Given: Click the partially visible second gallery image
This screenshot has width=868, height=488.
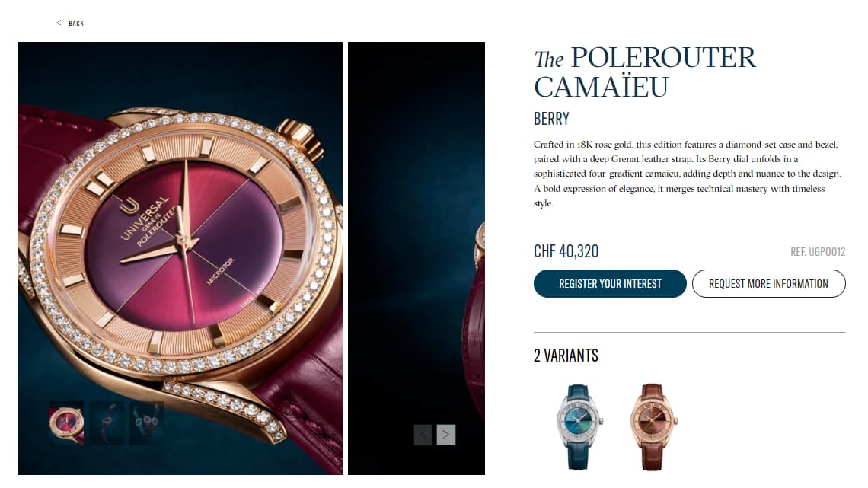Looking at the screenshot, I should pos(416,258).
